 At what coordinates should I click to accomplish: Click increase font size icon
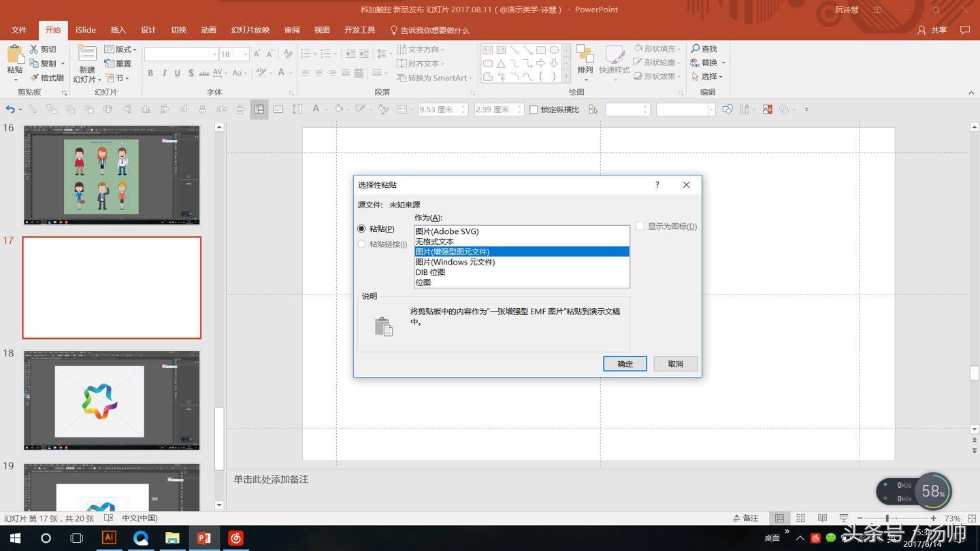click(x=257, y=54)
